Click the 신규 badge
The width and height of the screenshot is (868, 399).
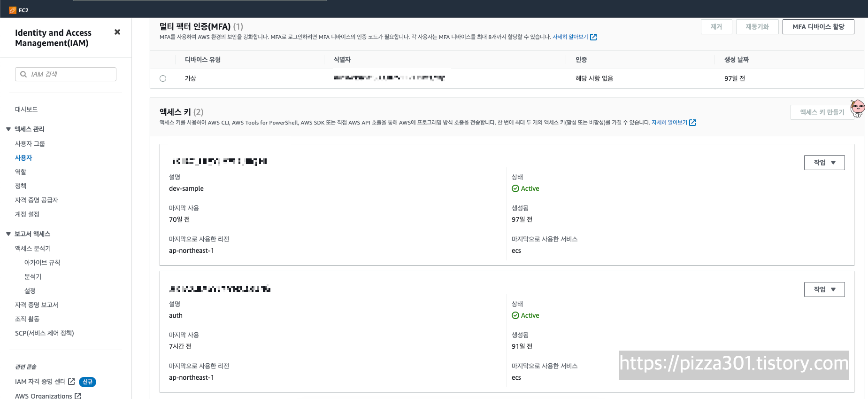(x=87, y=382)
